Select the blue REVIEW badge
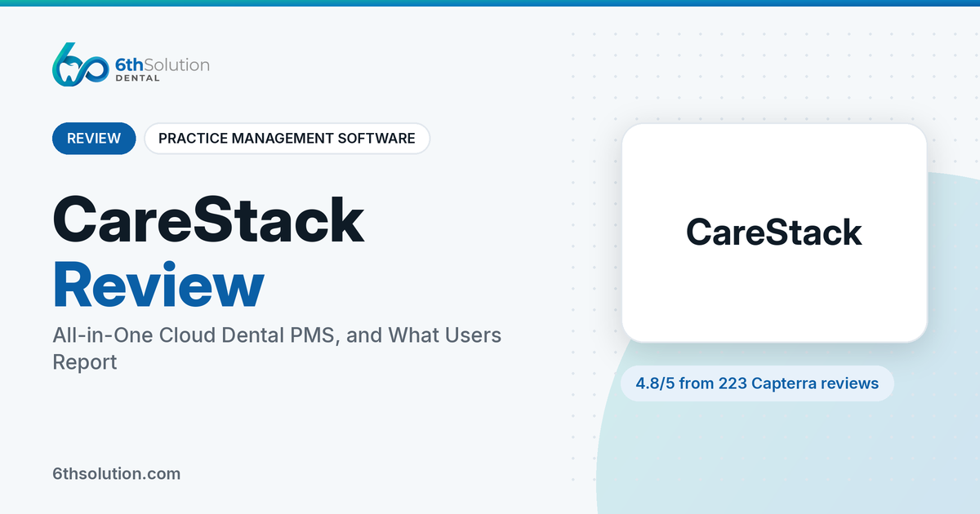The width and height of the screenshot is (980, 514). click(94, 138)
